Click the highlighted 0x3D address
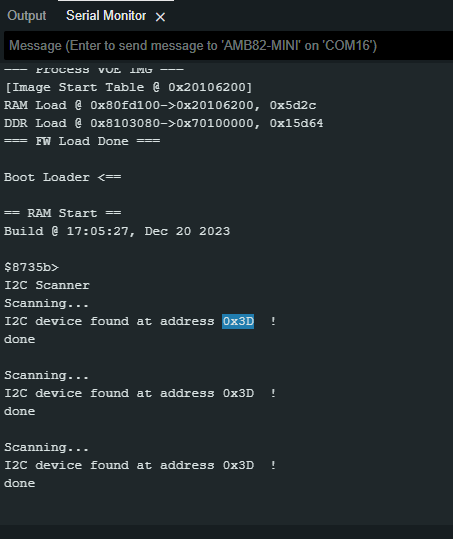The height and width of the screenshot is (539, 453). (238, 321)
